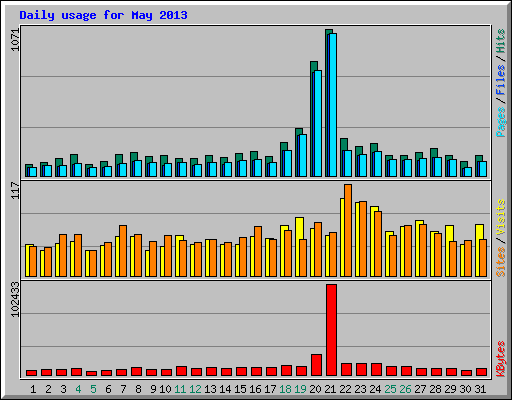Click the day 1 red KBytes bar
The image size is (512, 400).
click(31, 373)
